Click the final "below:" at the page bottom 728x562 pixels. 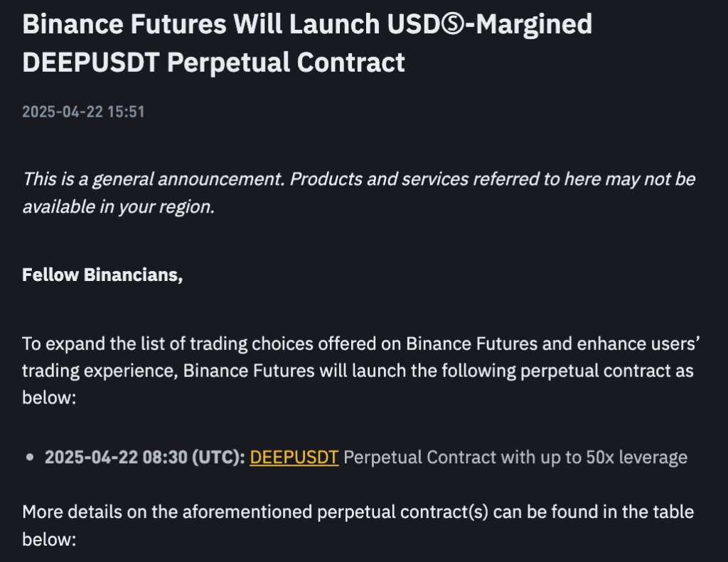click(49, 540)
